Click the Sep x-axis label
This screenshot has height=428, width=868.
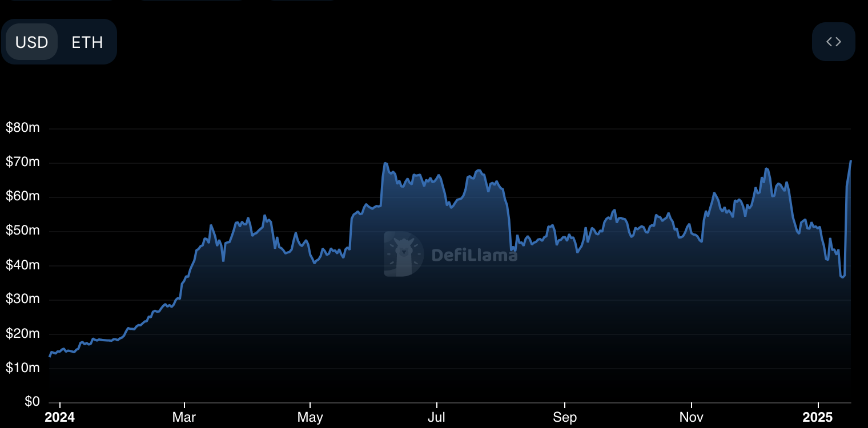coord(564,418)
